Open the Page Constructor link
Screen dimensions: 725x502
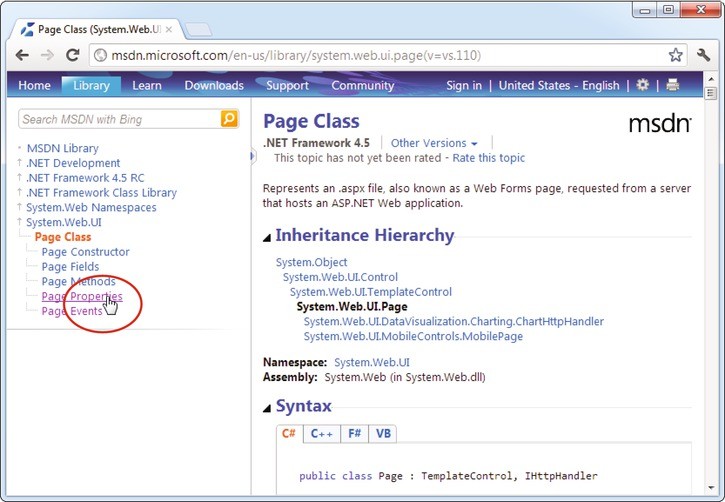[86, 252]
